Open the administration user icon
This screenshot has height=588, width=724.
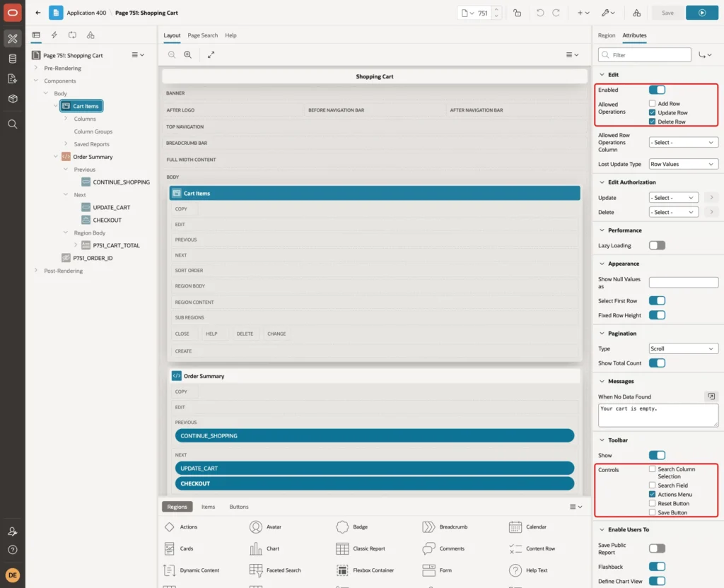(13, 531)
